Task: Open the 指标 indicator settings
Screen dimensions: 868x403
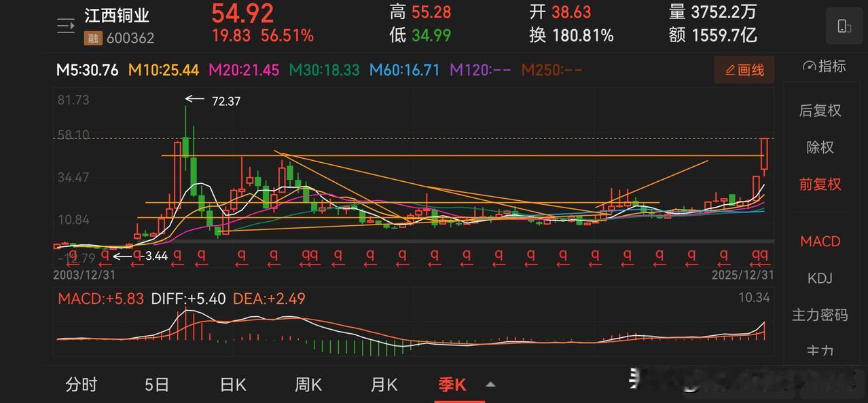Action: click(x=824, y=66)
